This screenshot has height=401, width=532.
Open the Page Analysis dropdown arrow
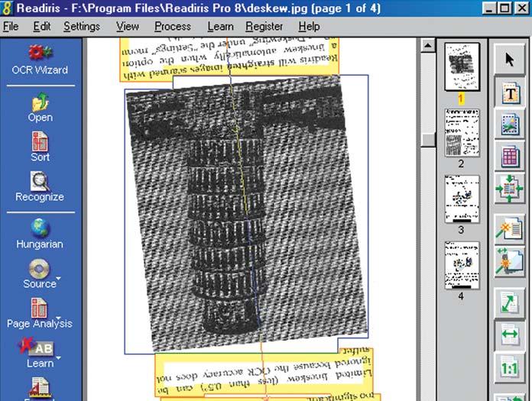pos(59,318)
